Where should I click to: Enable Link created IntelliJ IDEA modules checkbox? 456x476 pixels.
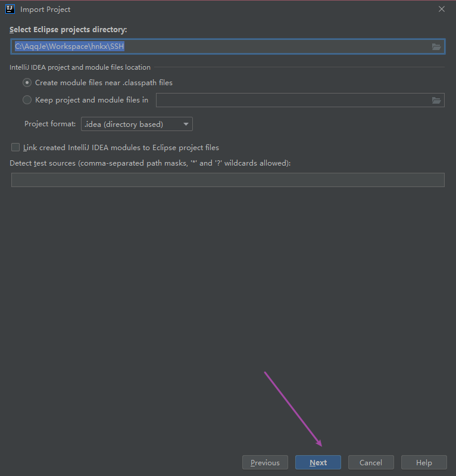[x=15, y=147]
